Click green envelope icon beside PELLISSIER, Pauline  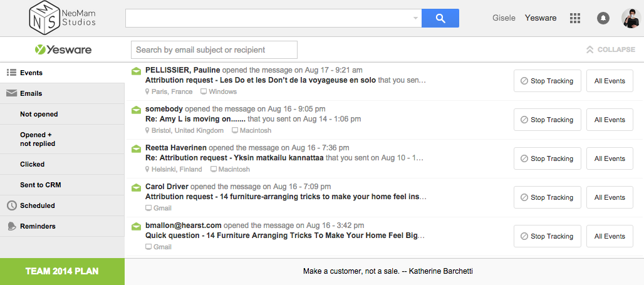coord(136,71)
